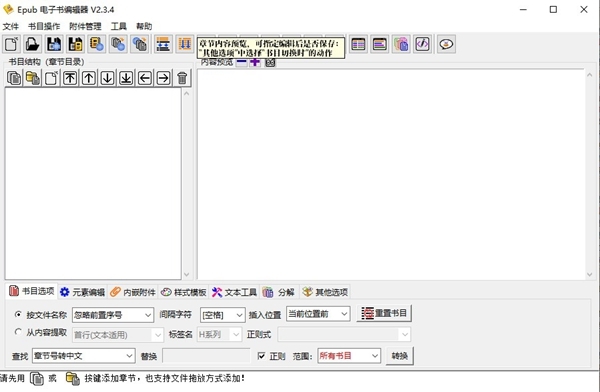Create a blank chapter in 书目结构 toolbar
The image size is (600, 392).
pos(51,78)
